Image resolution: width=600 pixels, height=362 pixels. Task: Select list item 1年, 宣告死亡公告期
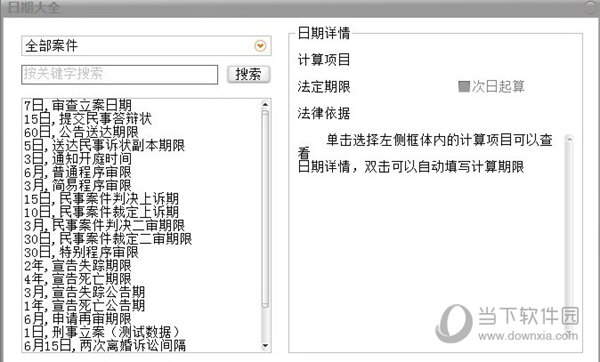click(85, 305)
